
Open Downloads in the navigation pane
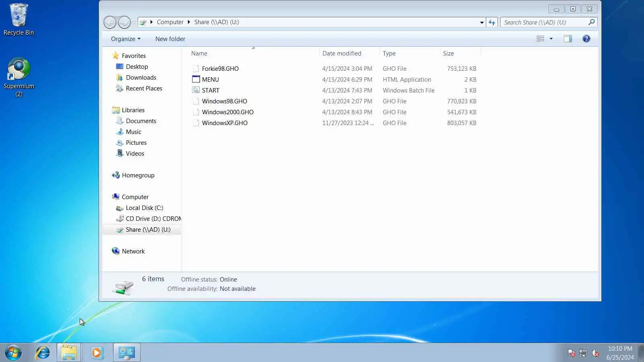[x=141, y=77]
